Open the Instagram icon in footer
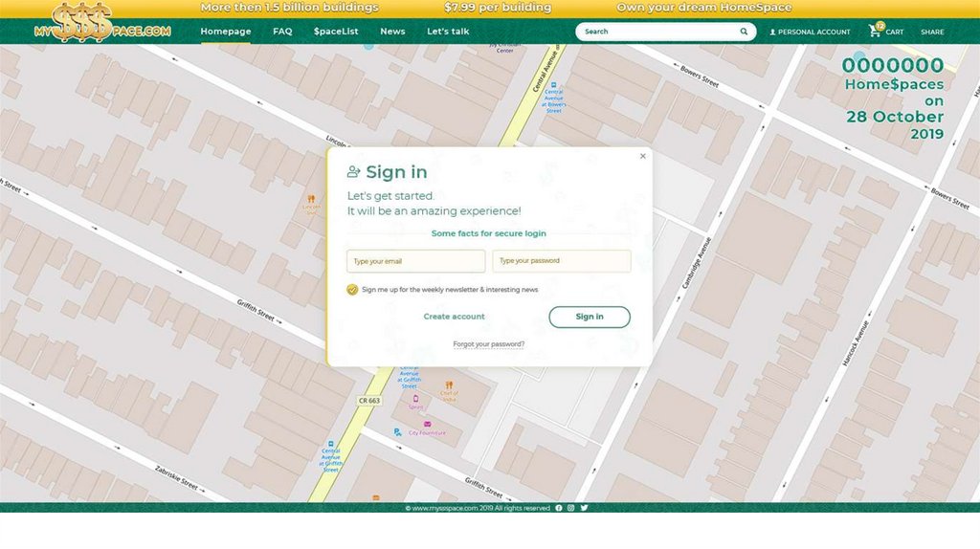Image resolution: width=980 pixels, height=549 pixels. [571, 508]
